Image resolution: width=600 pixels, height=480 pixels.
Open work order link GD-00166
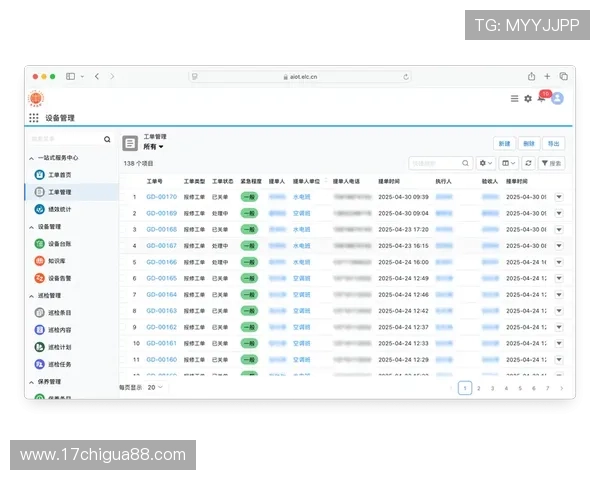click(161, 262)
